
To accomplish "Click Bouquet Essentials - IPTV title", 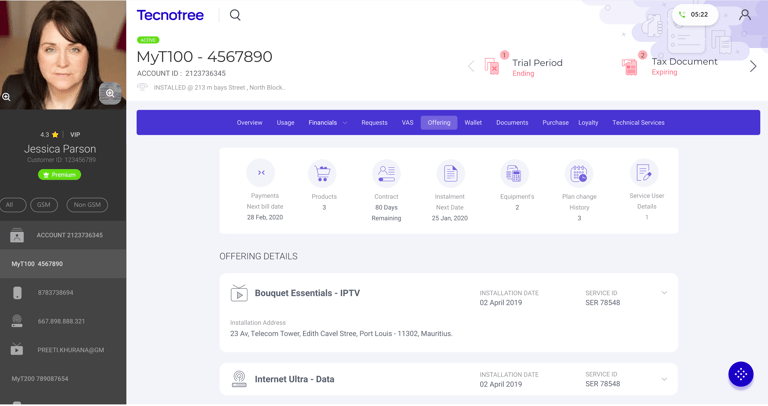I will pos(307,293).
